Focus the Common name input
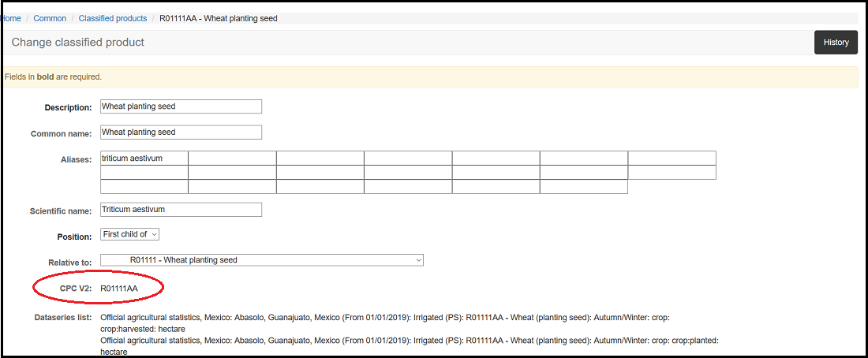 (x=181, y=132)
